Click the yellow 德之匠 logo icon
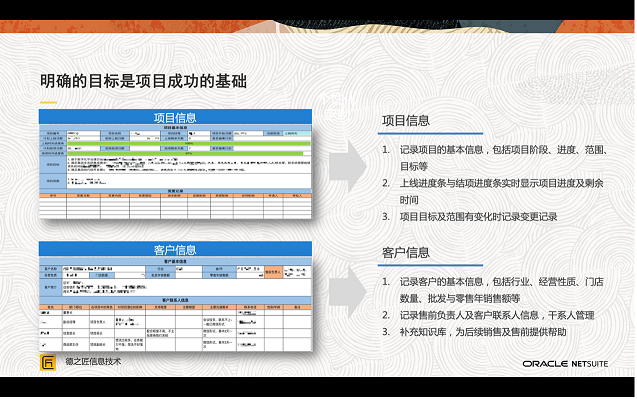Image resolution: width=637 pixels, height=399 pixels. point(48,362)
